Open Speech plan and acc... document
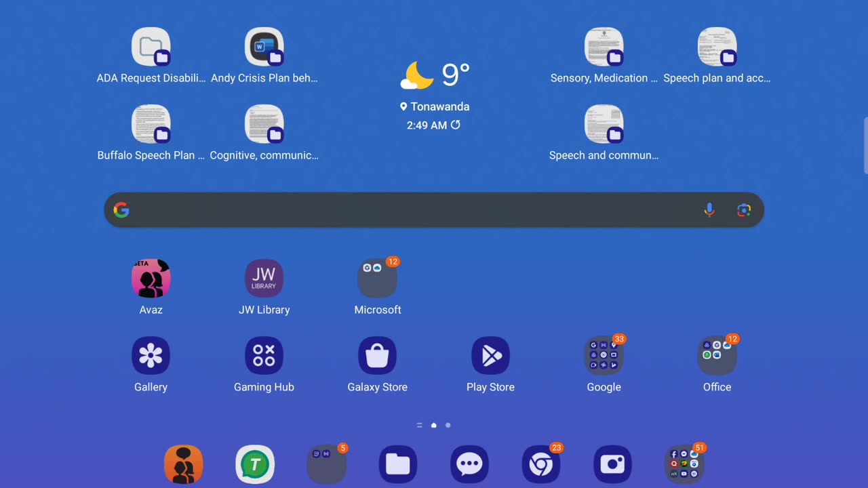The image size is (868, 488). point(717,47)
